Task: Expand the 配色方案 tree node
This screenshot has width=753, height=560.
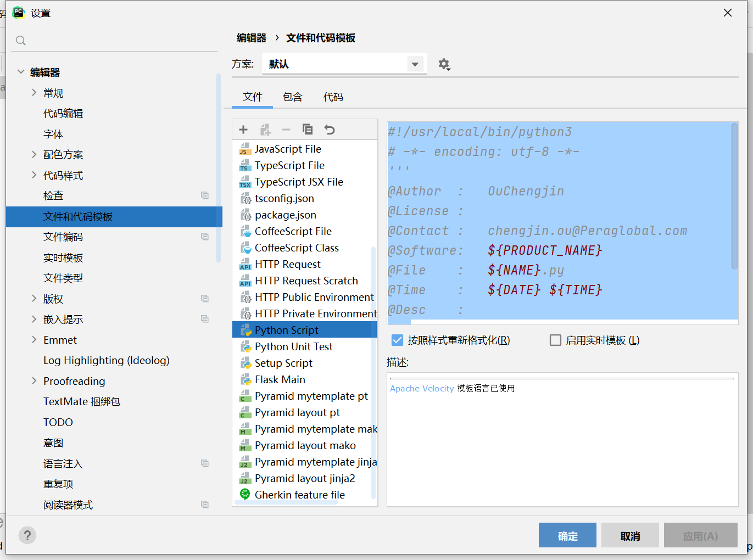Action: 34,155
